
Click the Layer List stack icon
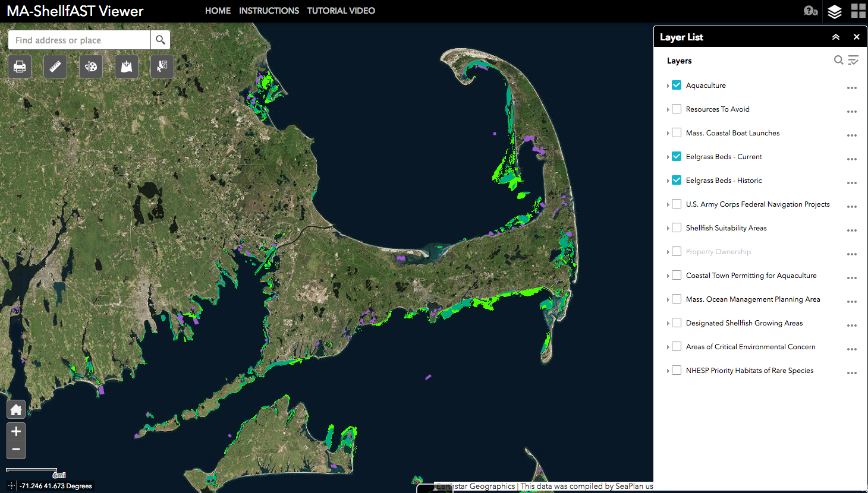click(x=835, y=11)
